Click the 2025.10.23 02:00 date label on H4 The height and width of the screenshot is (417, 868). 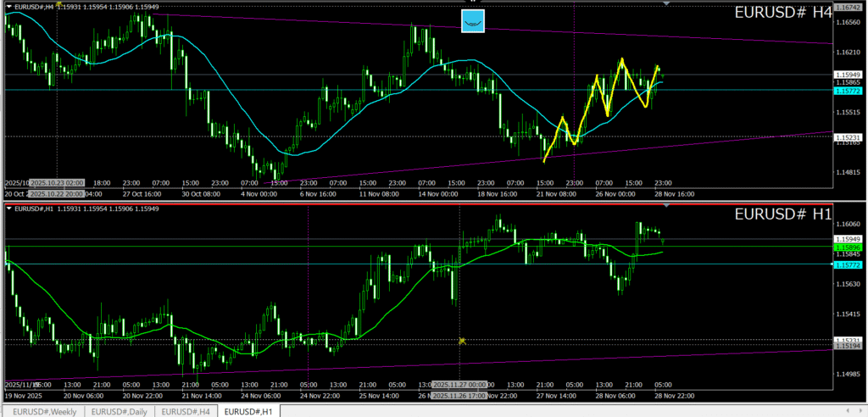pyautogui.click(x=56, y=182)
